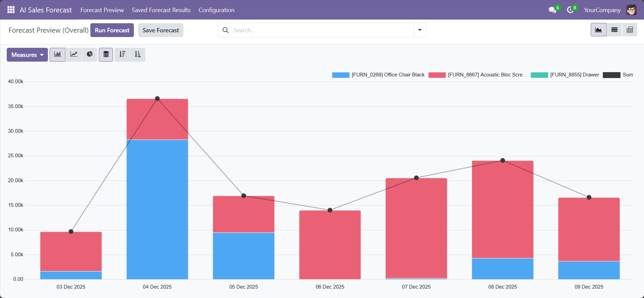Toggle Office Chair Black legend series
644x298 pixels.
(x=378, y=75)
